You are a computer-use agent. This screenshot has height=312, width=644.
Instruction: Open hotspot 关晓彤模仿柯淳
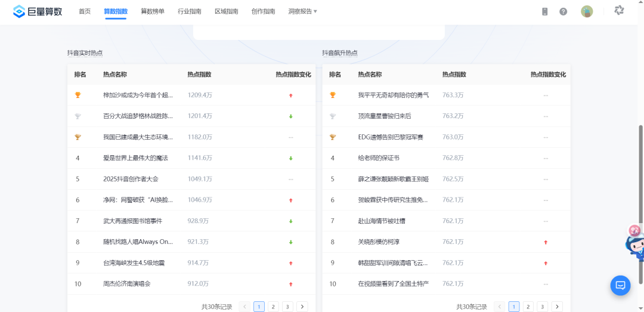(x=379, y=242)
